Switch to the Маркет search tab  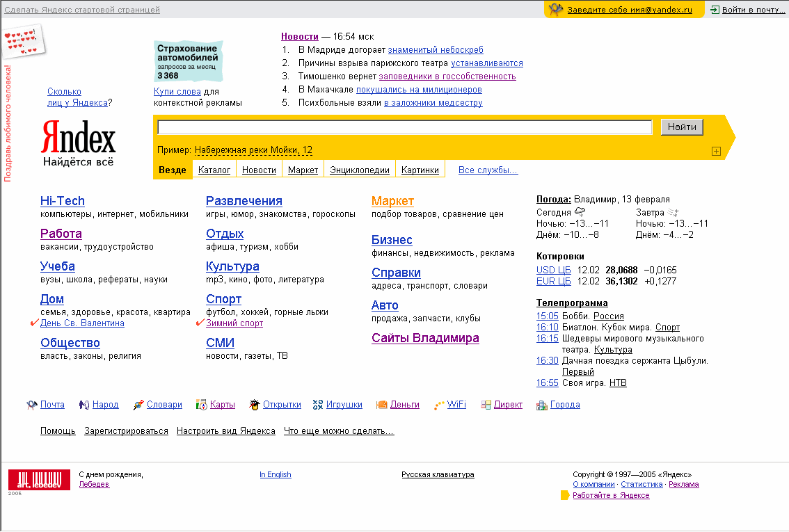coord(303,170)
